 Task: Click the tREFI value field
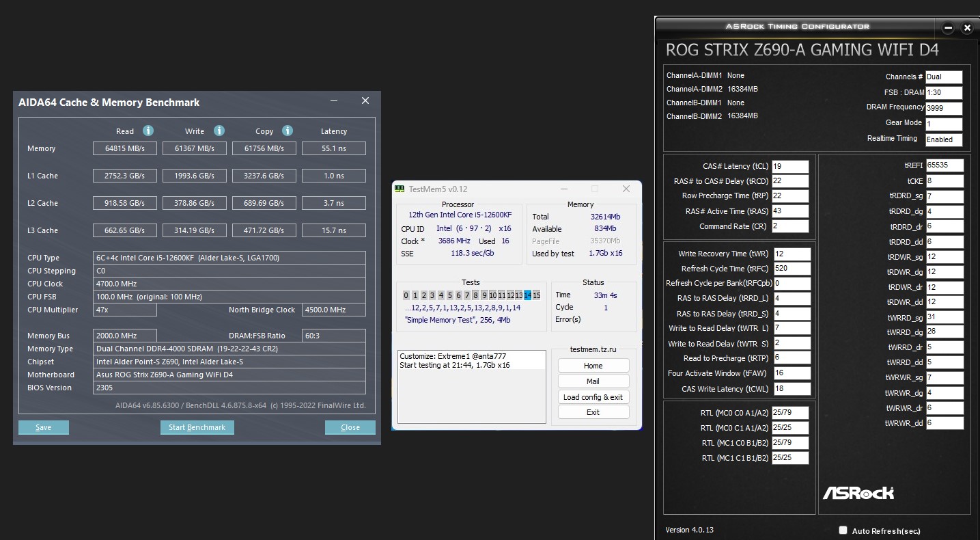944,165
